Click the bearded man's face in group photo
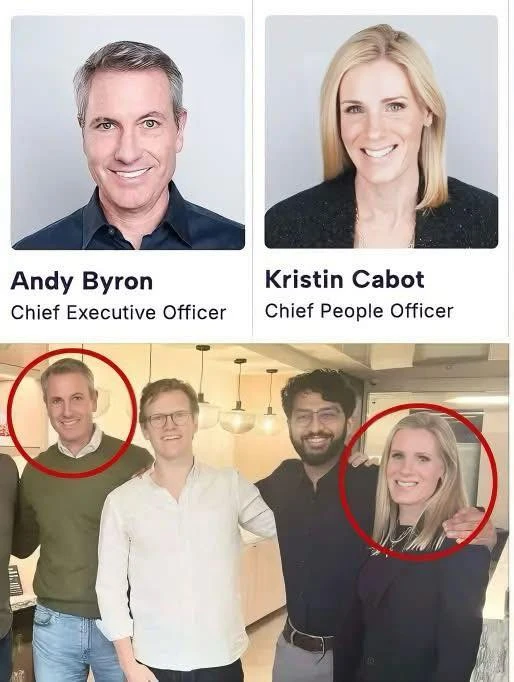Viewport: 514px width, 682px height. [318, 428]
